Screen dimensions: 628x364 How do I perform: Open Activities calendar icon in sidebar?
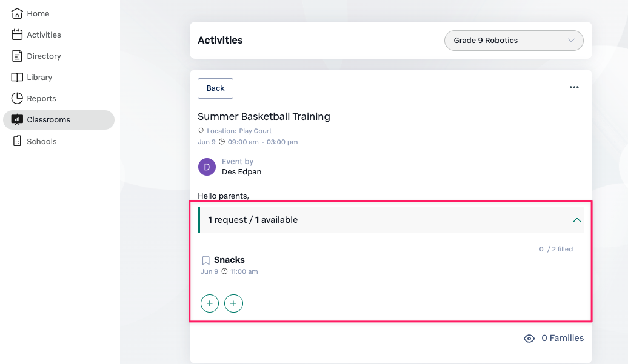click(x=17, y=35)
